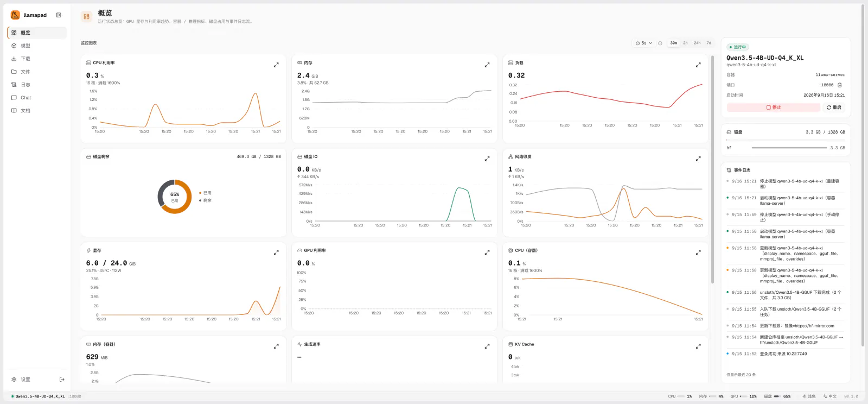Click the llamapad logo icon
The image size is (868, 404).
[x=15, y=15]
